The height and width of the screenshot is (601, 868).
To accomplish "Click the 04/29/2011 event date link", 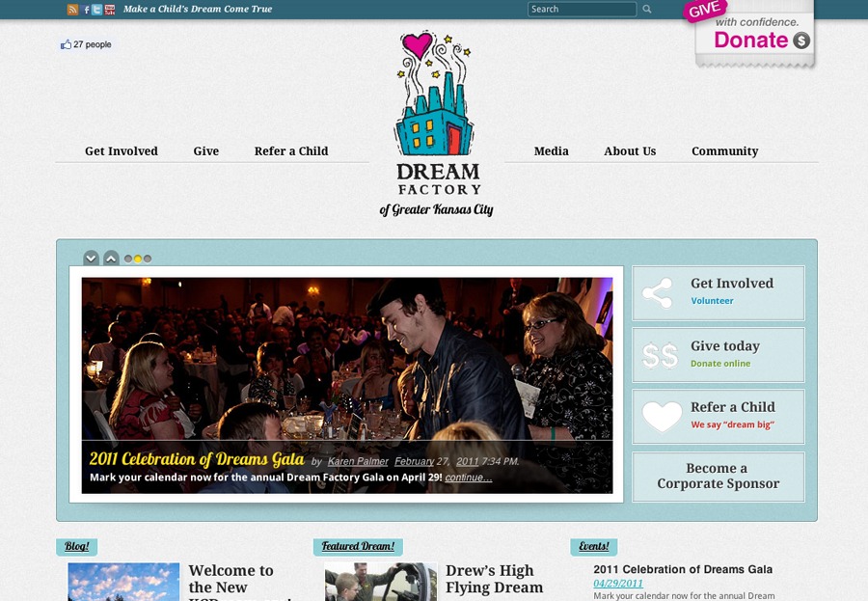I will [618, 584].
